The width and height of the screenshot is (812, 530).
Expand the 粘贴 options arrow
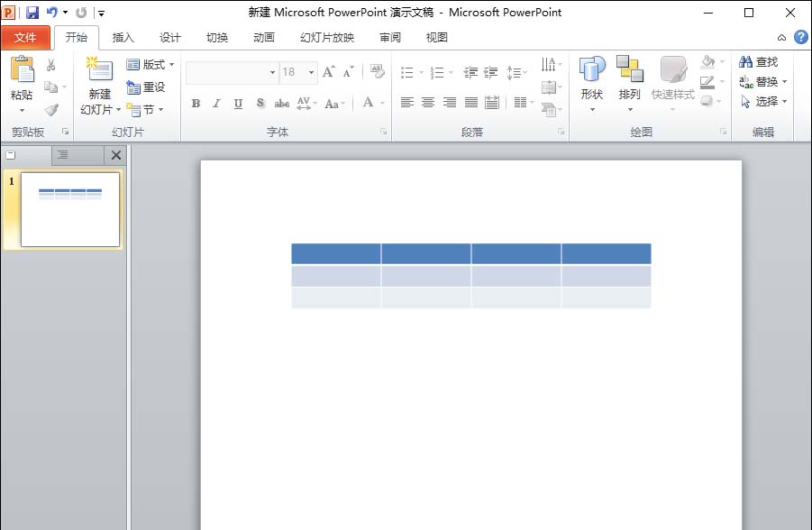point(22,110)
